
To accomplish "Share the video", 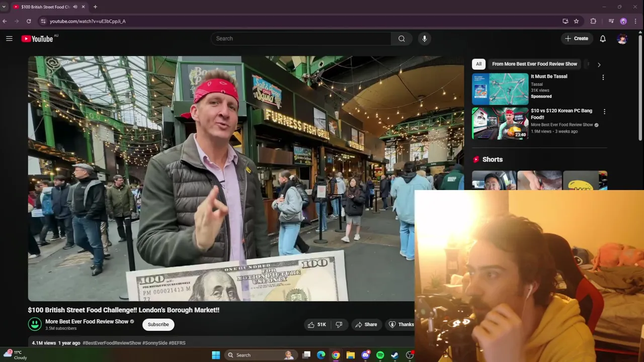I will (x=366, y=325).
